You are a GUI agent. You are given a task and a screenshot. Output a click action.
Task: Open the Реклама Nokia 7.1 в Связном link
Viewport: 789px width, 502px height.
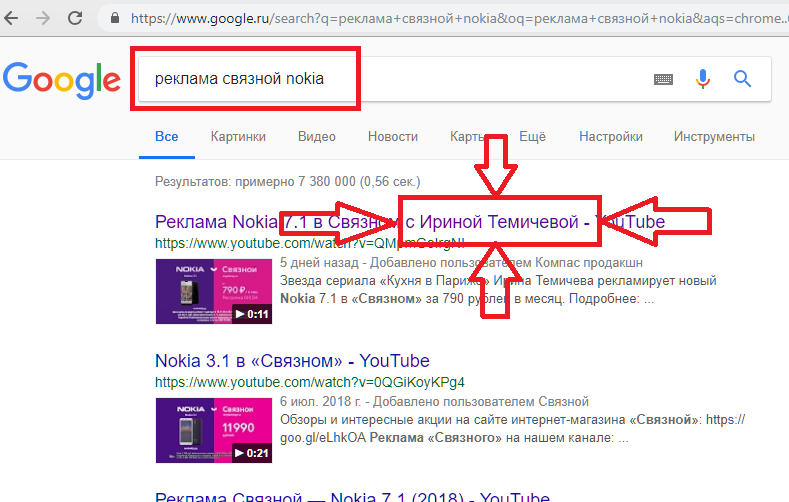pos(410,221)
